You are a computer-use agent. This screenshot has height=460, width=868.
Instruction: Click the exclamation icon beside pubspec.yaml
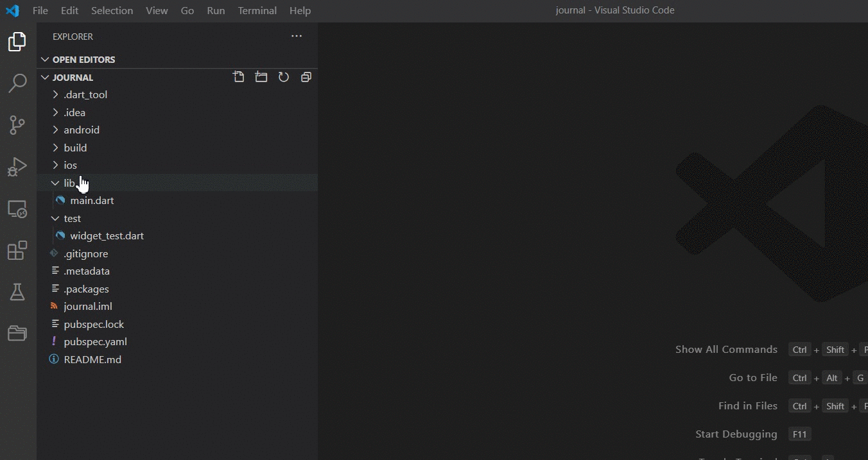[x=54, y=341]
